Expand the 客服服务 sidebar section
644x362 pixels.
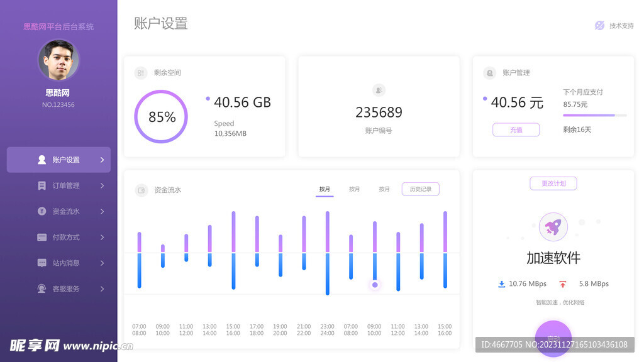pyautogui.click(x=101, y=288)
